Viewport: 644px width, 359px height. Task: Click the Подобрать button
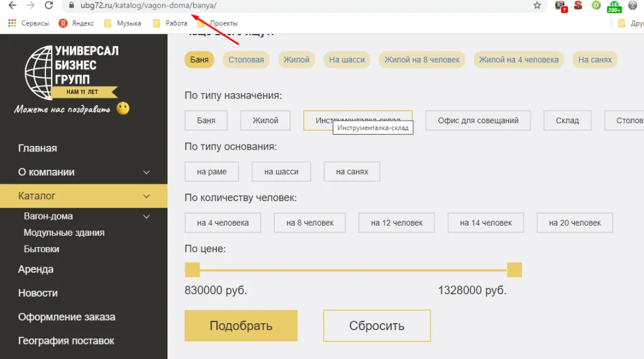241,326
